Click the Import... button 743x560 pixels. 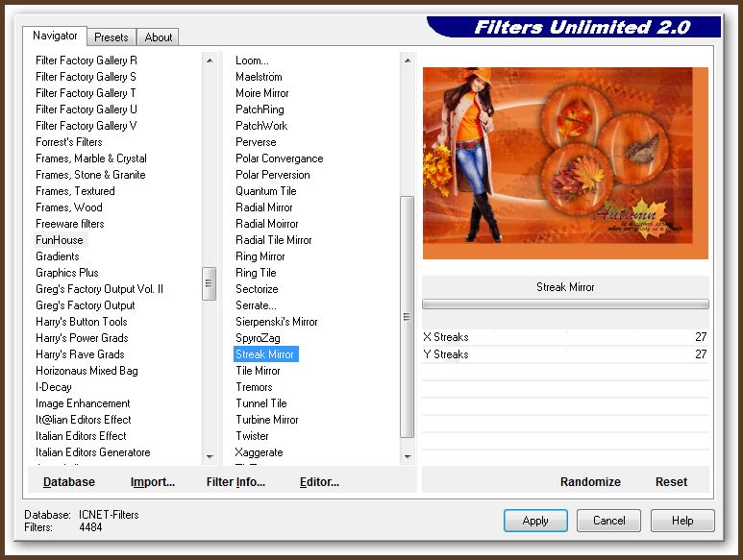[153, 482]
